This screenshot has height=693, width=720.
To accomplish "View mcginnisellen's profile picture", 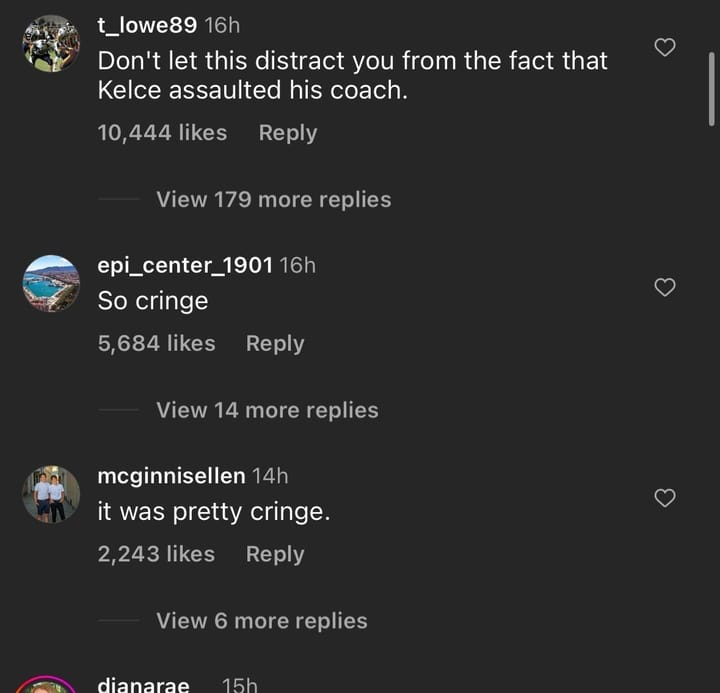I will (51, 494).
